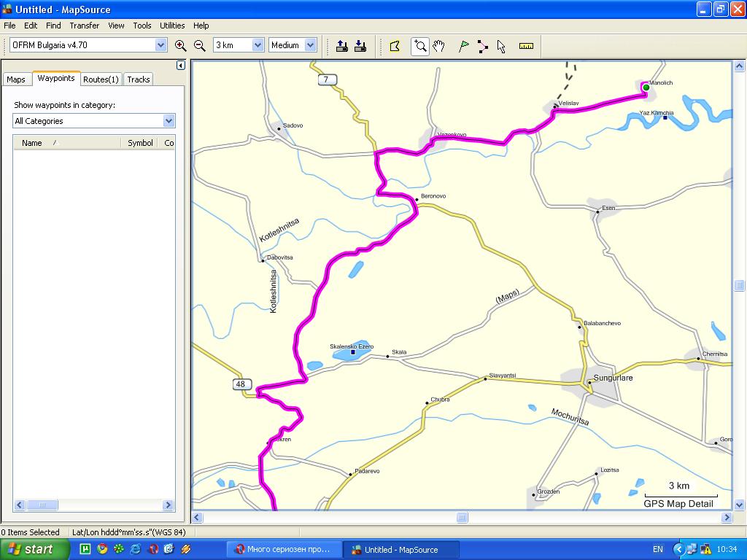Image resolution: width=747 pixels, height=560 pixels.
Task: Click the Untitled - MapSource taskbar button
Action: pos(402,550)
